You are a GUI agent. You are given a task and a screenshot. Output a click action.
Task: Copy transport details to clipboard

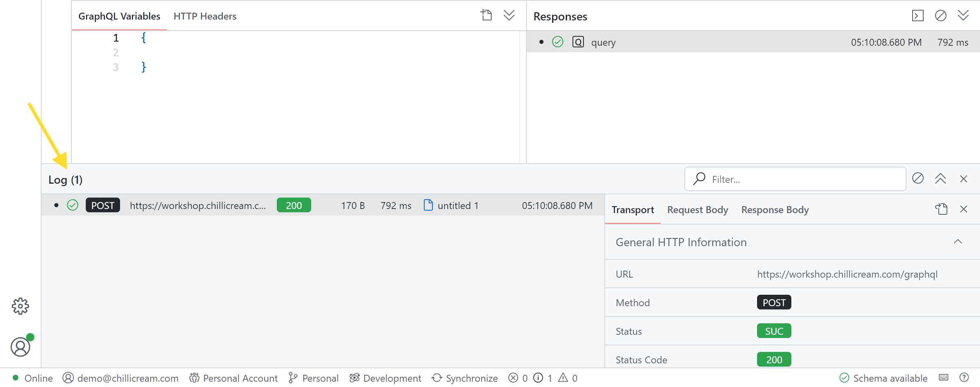click(941, 209)
